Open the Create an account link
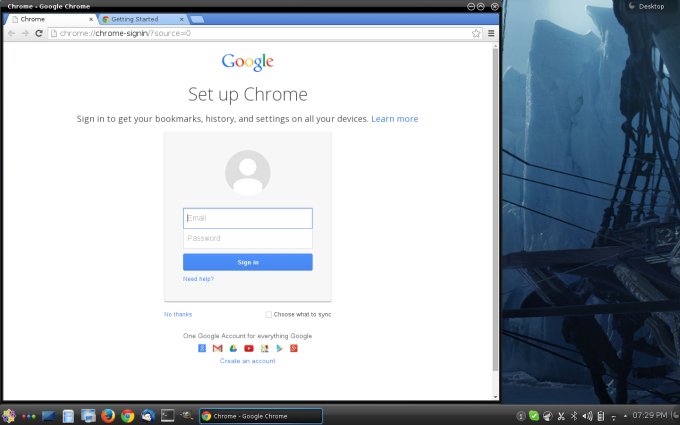This screenshot has height=425, width=680. [248, 361]
